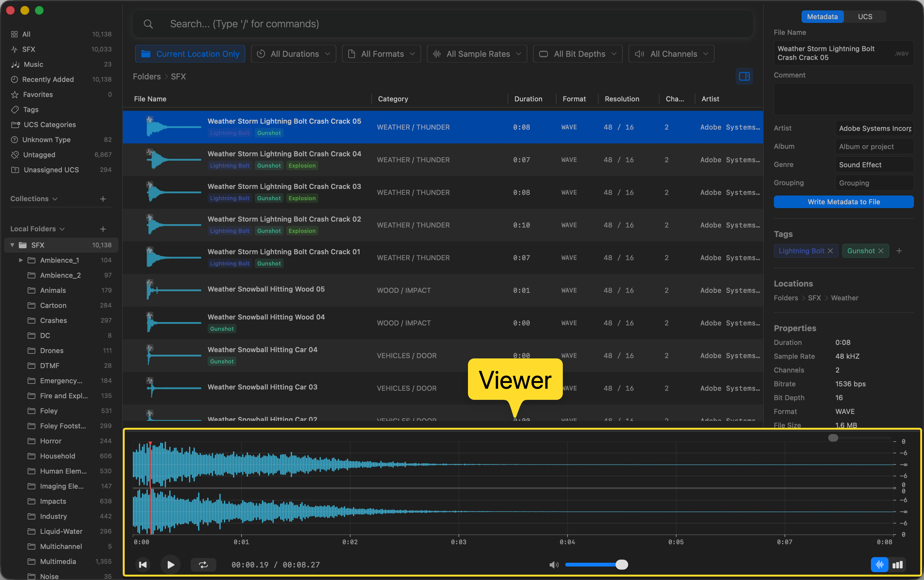This screenshot has height=580, width=924.
Task: Remove the Lightning Bolt tag
Action: (x=830, y=251)
